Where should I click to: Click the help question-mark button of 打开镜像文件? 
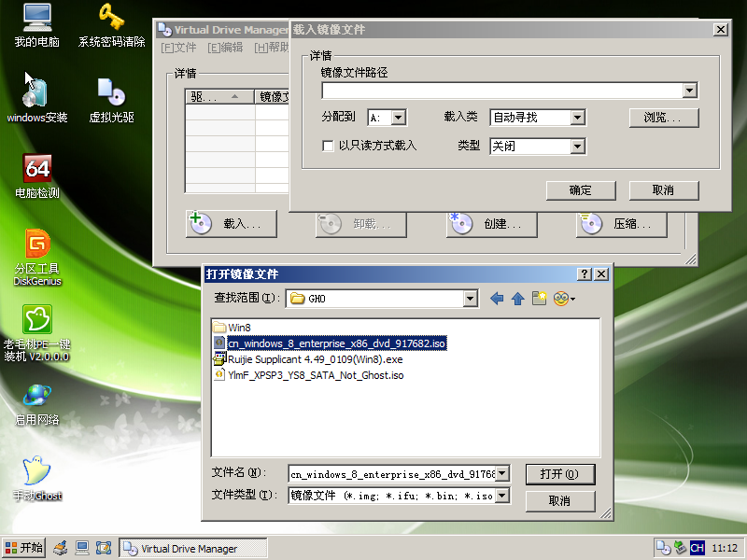click(585, 273)
